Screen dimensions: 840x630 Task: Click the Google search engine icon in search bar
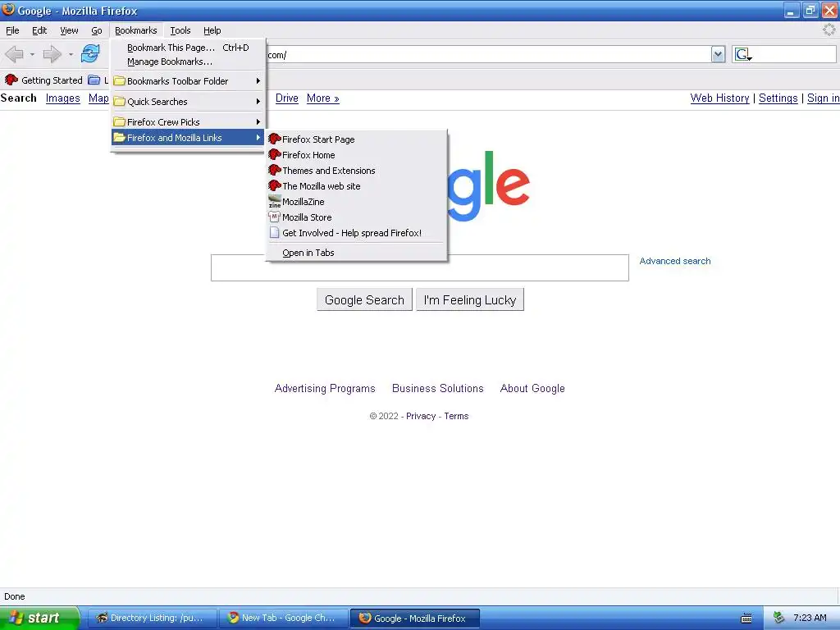click(743, 54)
